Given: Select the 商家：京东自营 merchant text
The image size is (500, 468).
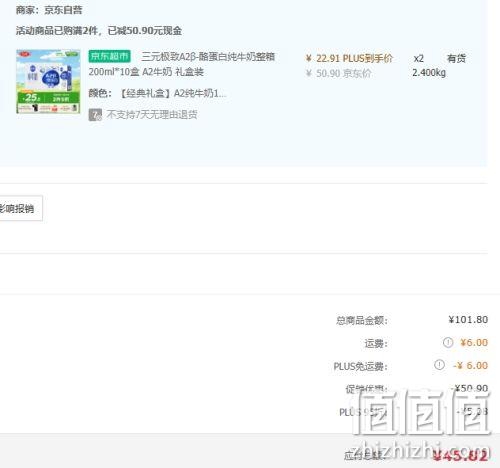Looking at the screenshot, I should click(x=49, y=10).
